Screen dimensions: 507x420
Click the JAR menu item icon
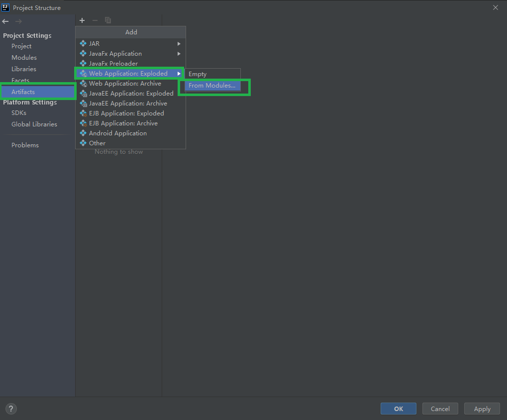click(83, 43)
